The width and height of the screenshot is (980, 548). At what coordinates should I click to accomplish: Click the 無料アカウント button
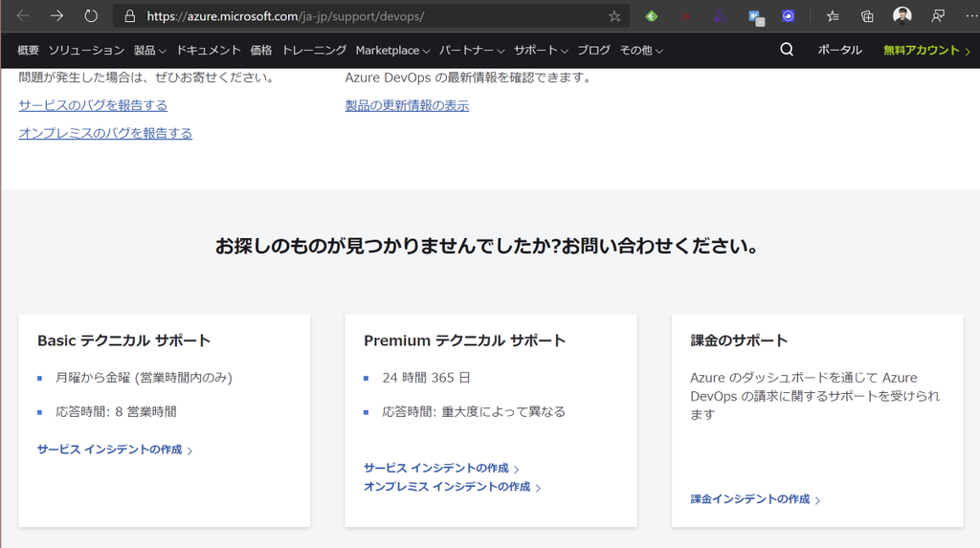pyautogui.click(x=926, y=50)
